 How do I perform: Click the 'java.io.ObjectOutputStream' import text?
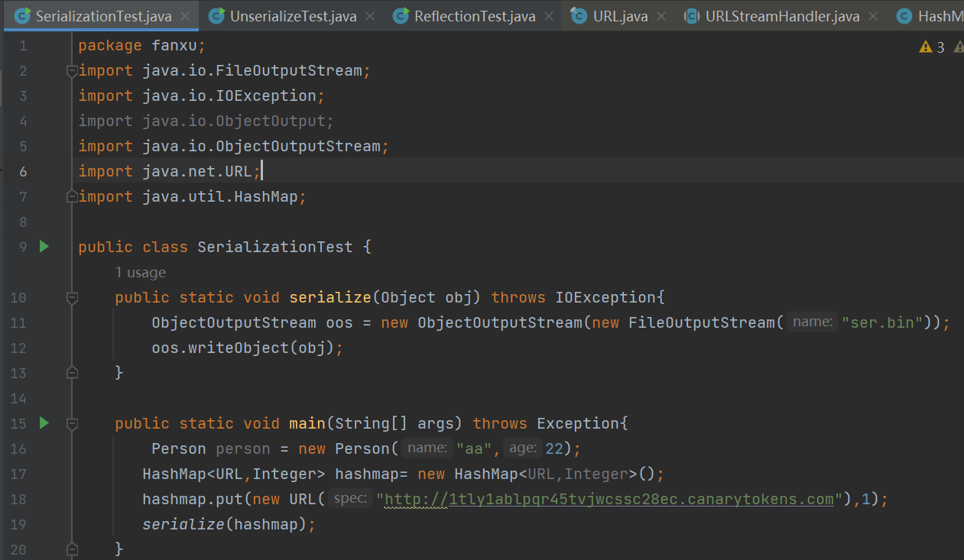pyautogui.click(x=261, y=147)
